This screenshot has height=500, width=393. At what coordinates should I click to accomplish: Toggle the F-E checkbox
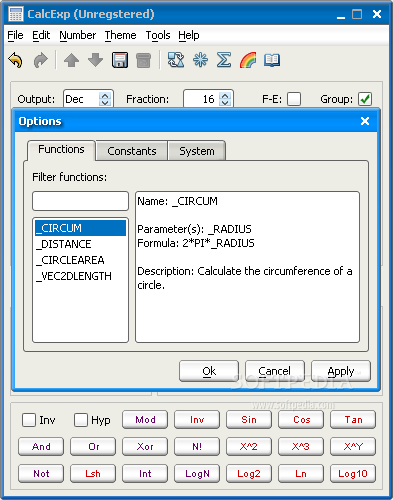click(294, 99)
